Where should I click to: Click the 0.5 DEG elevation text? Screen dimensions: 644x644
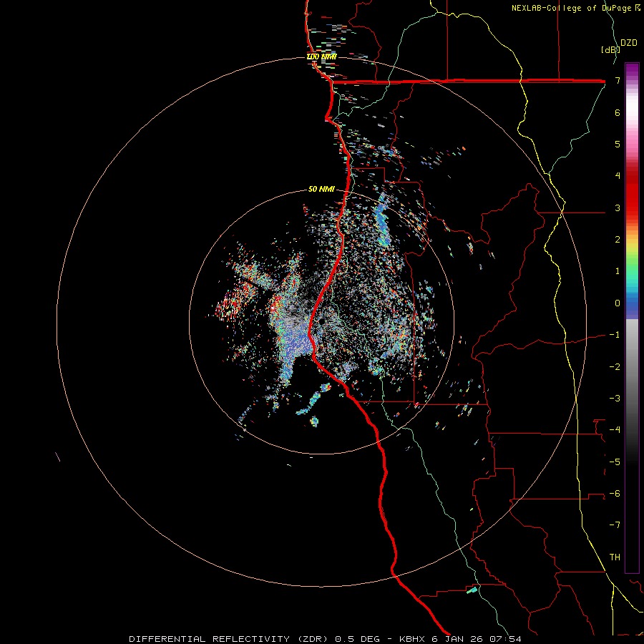click(x=358, y=639)
